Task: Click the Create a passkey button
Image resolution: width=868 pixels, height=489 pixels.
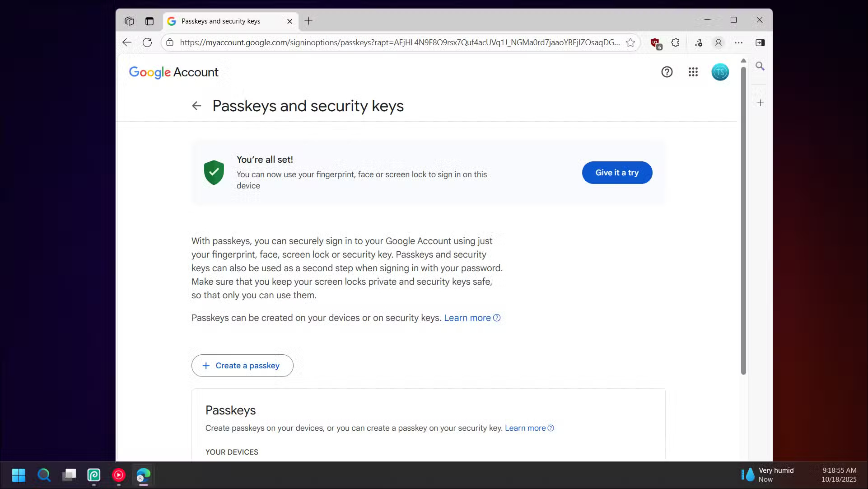Action: (x=242, y=365)
